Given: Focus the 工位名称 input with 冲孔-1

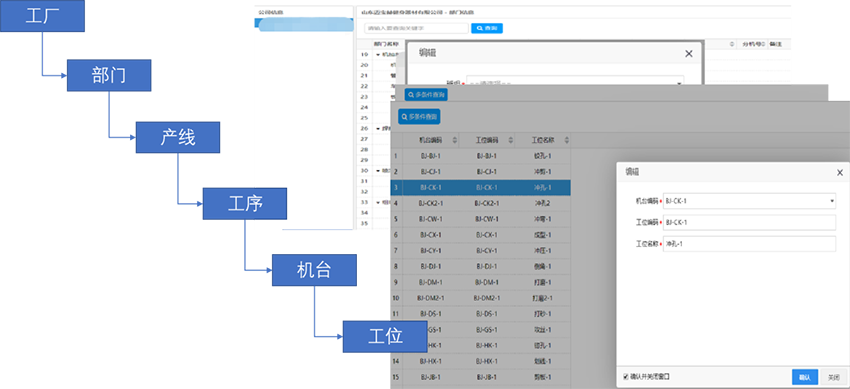Looking at the screenshot, I should 749,244.
